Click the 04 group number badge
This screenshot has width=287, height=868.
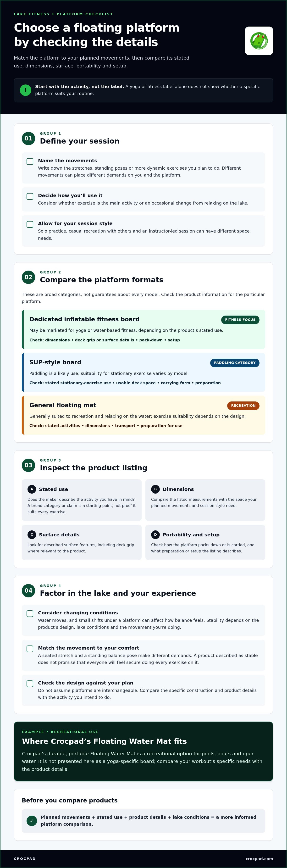(x=28, y=591)
